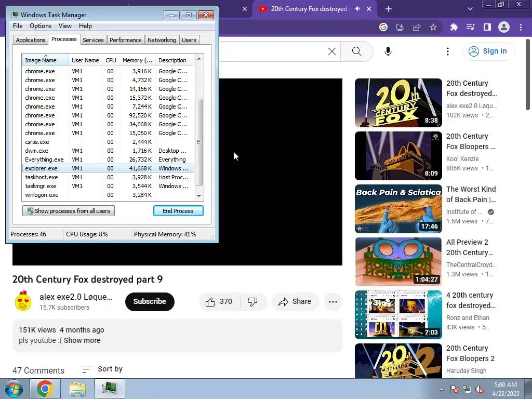
Task: Open Chrome extensions puzzle icon
Action: point(454,27)
